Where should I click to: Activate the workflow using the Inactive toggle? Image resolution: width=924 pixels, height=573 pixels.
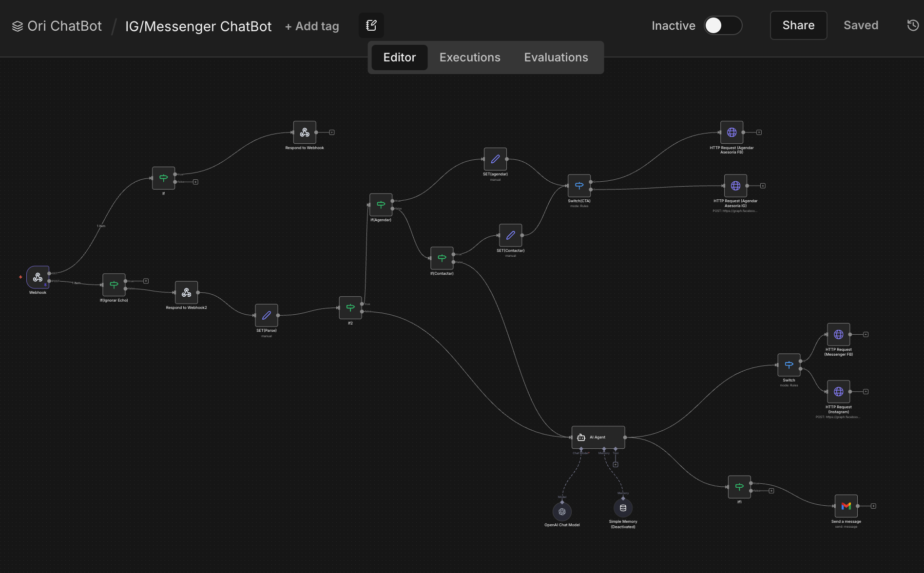(723, 25)
